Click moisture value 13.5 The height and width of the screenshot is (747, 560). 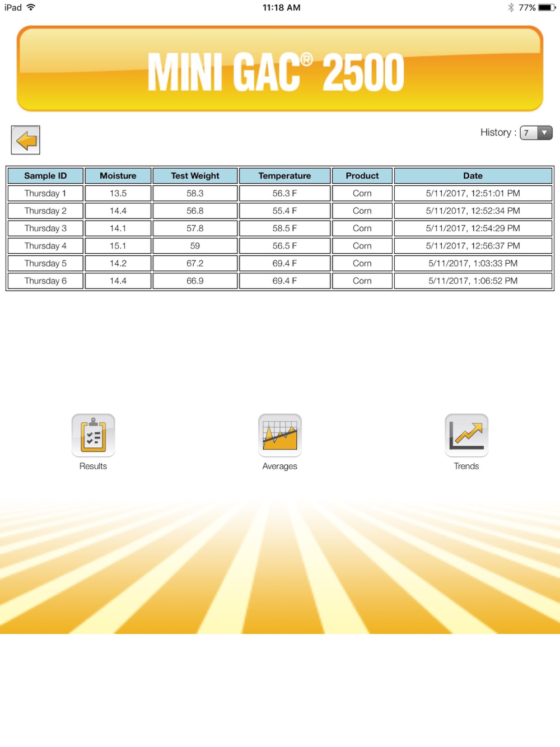pos(118,193)
